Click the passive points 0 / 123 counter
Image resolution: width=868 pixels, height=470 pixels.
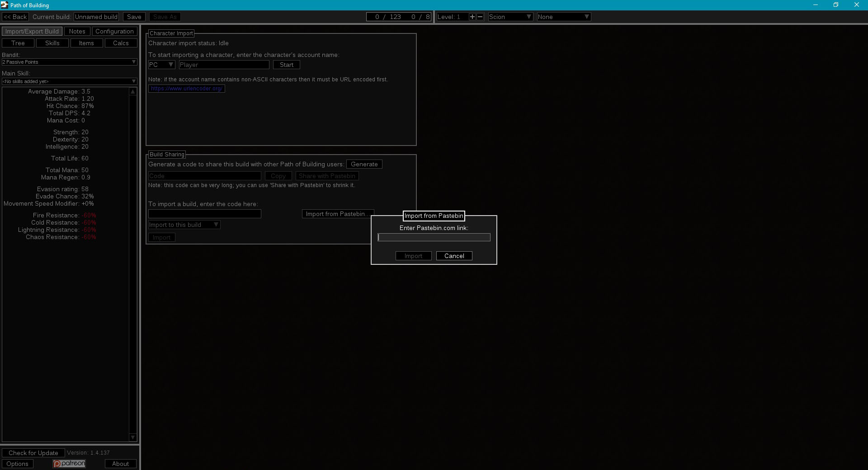pyautogui.click(x=388, y=17)
